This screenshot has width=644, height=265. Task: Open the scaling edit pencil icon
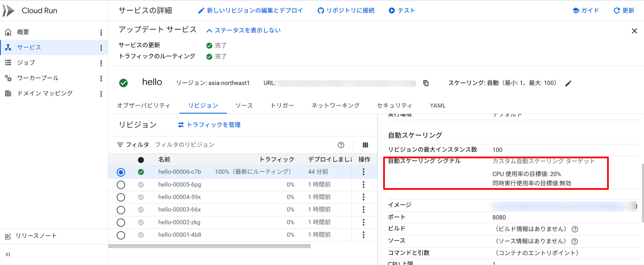(568, 83)
